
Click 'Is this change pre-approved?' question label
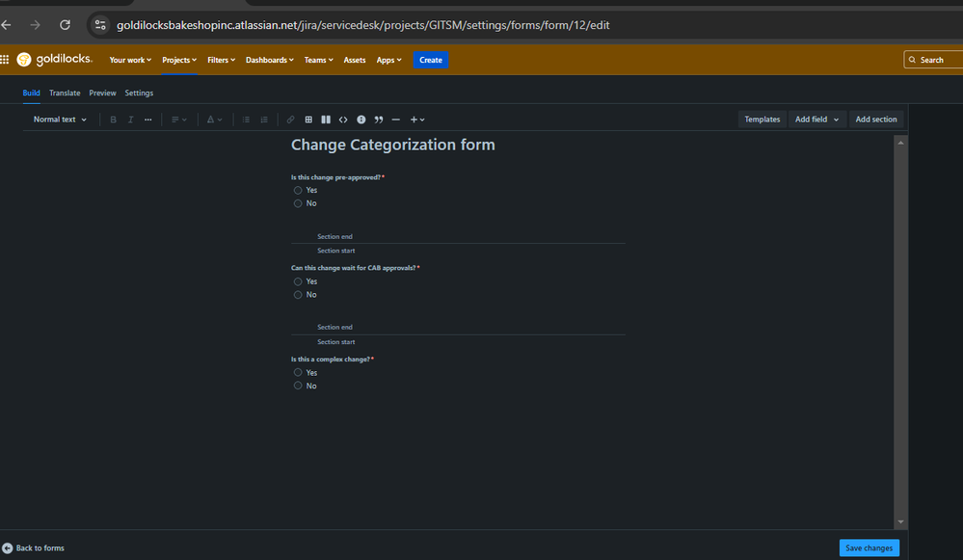tap(336, 177)
